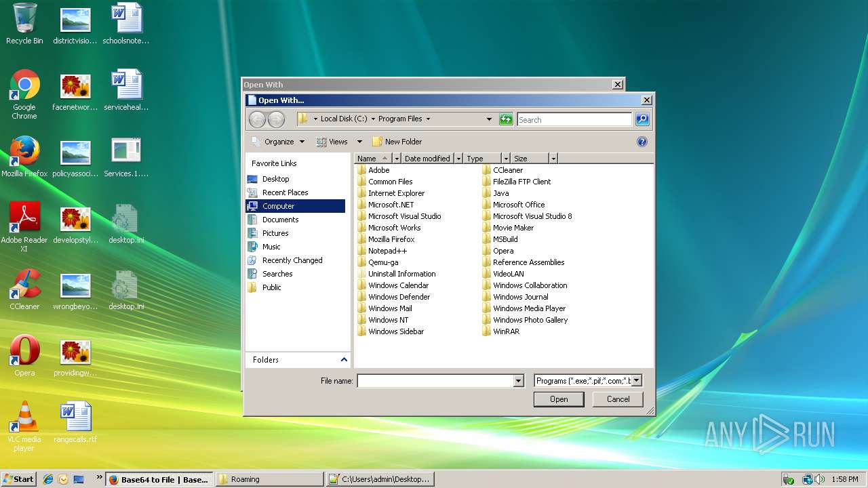
Task: Click Local Disk (C:) breadcrumb
Action: pyautogui.click(x=344, y=119)
